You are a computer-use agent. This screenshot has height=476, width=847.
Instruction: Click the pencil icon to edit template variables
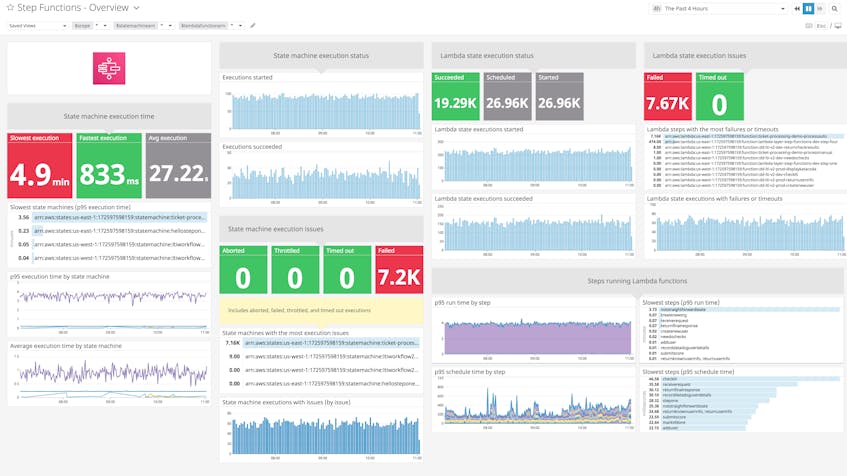pos(253,25)
